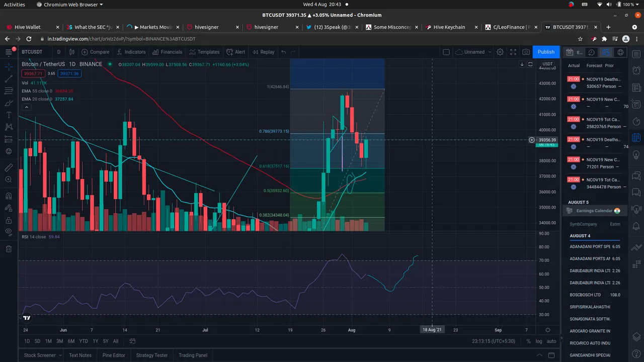Click the blue Publish button
The height and width of the screenshot is (362, 644).
[546, 52]
